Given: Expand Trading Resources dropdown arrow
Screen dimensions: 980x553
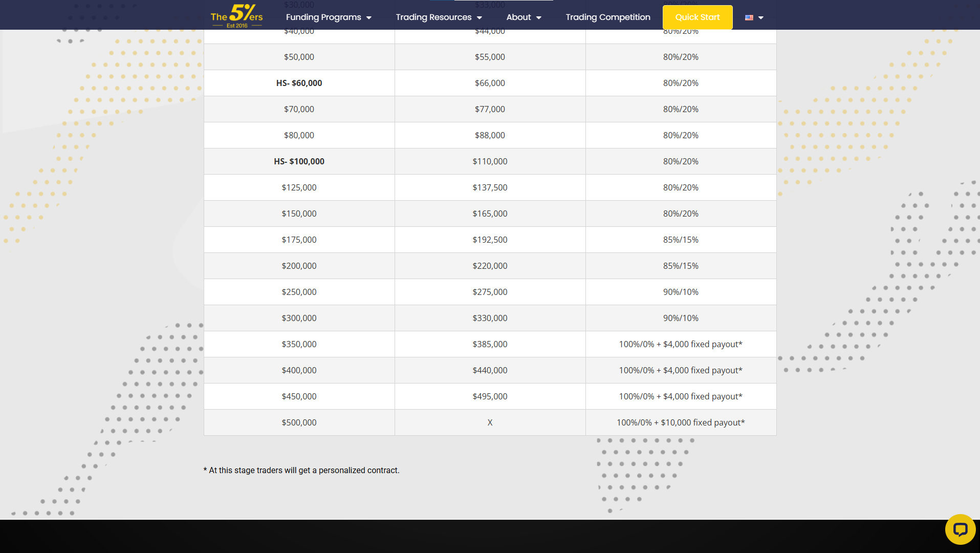Looking at the screenshot, I should (480, 18).
